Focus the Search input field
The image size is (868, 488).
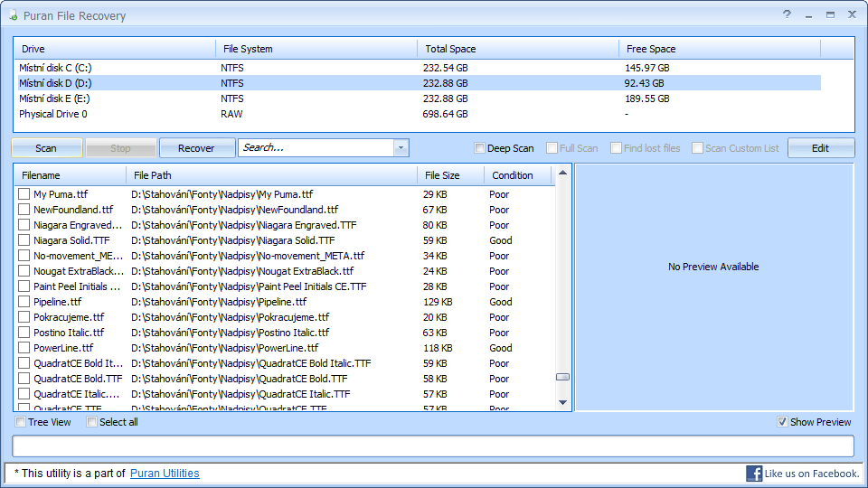click(316, 147)
